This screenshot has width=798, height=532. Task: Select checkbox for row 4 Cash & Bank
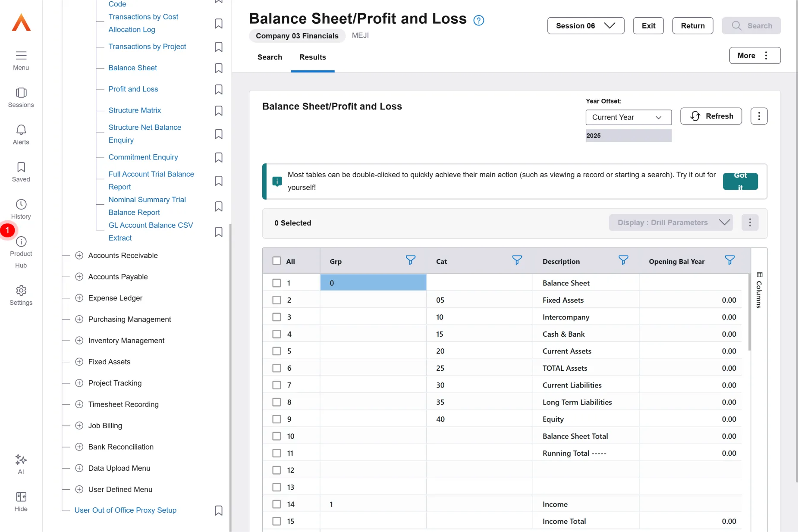coord(276,334)
